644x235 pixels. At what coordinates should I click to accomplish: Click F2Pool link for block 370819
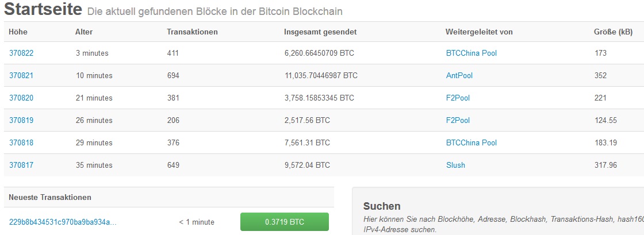(x=458, y=120)
